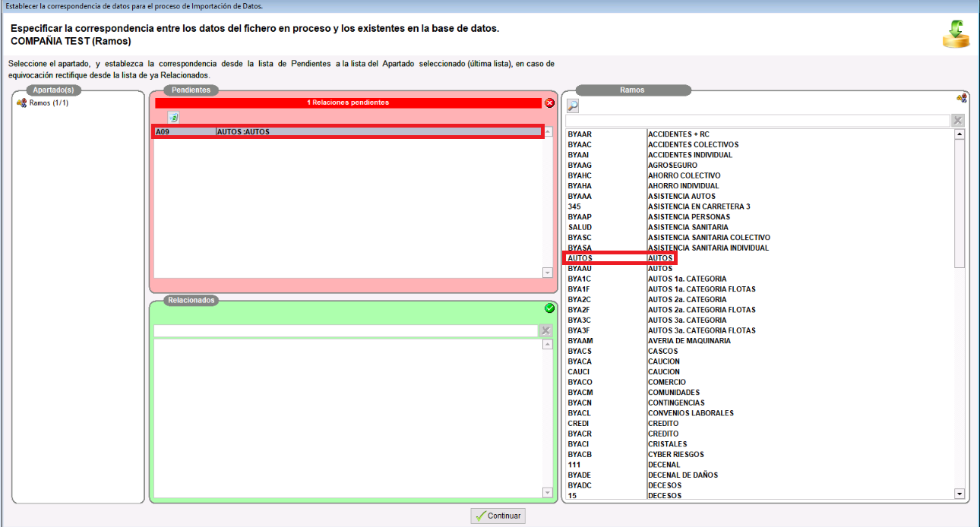Select the ACCIDENTES INDIVIDUAL row
The height and width of the screenshot is (527, 980).
760,155
